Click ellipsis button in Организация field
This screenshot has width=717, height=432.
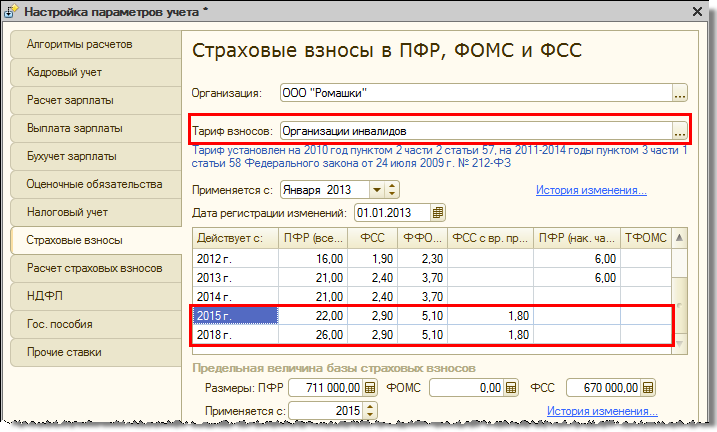pos(680,93)
